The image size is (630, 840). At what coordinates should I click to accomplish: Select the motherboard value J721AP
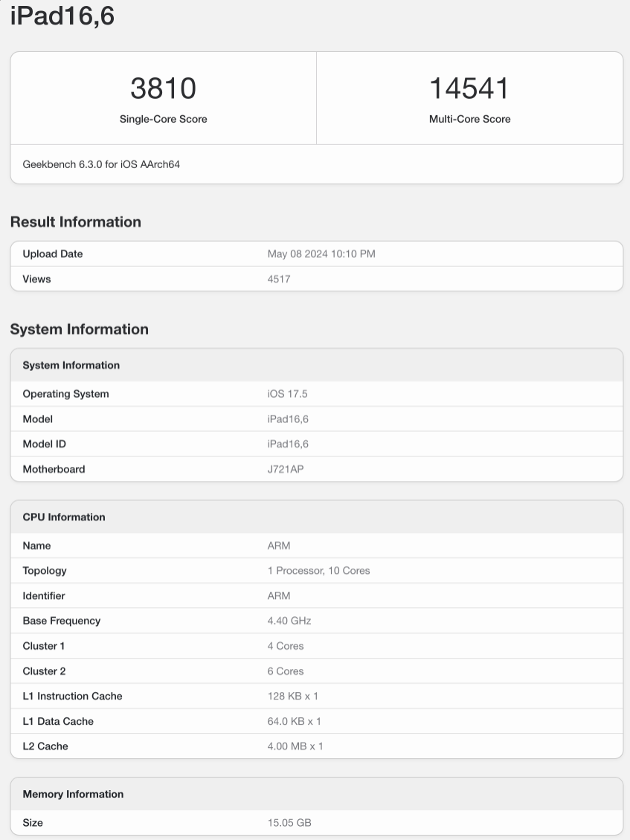285,469
